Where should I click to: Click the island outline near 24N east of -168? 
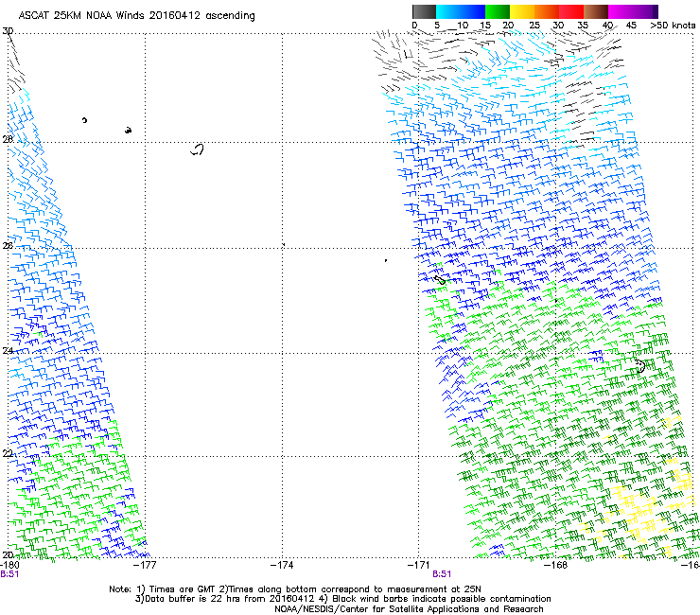640,366
